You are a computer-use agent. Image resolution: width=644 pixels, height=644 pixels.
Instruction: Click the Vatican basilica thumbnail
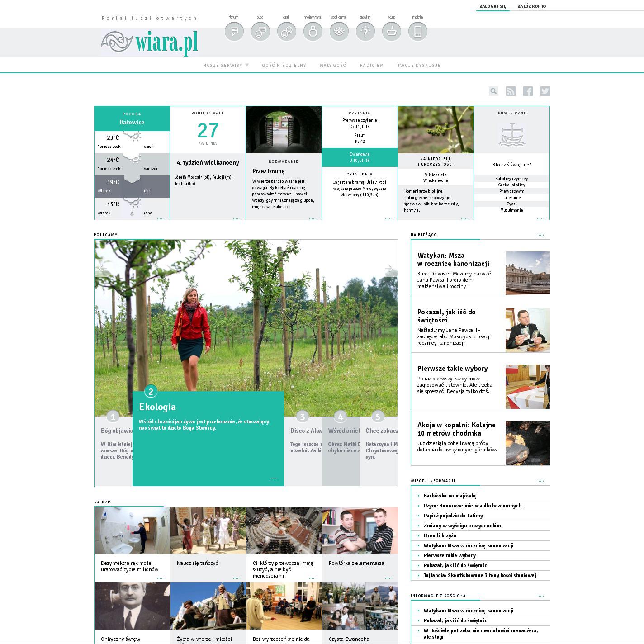(528, 273)
